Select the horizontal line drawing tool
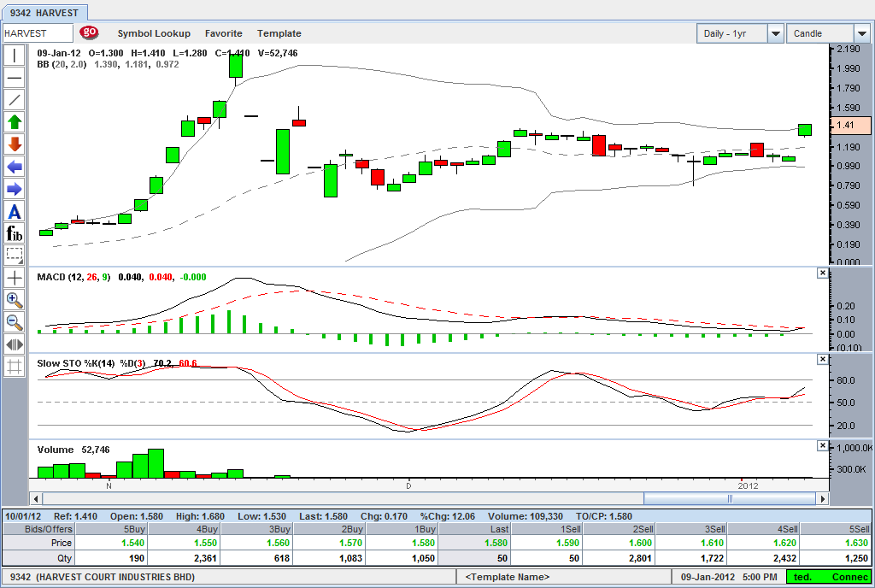Viewport: 875px width, 588px height. pyautogui.click(x=15, y=78)
